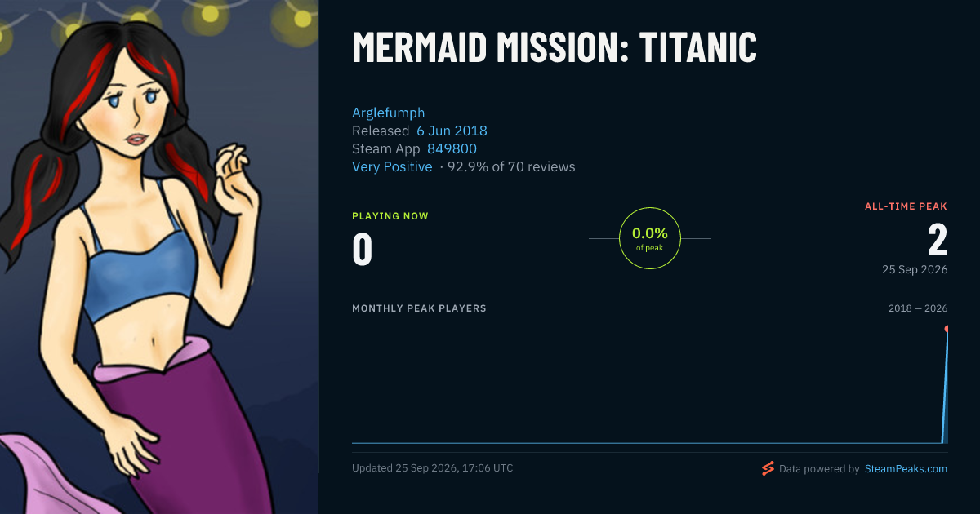Click the Very Positive review rating

(x=392, y=166)
